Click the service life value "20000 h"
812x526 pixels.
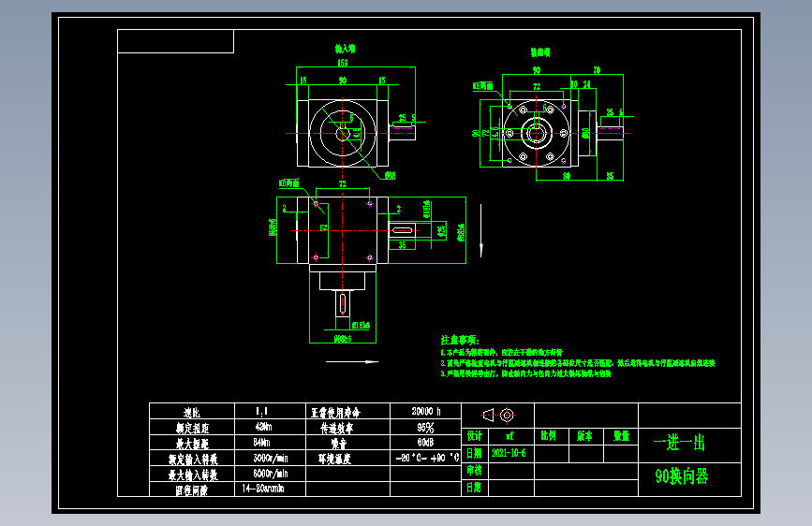[x=426, y=411]
